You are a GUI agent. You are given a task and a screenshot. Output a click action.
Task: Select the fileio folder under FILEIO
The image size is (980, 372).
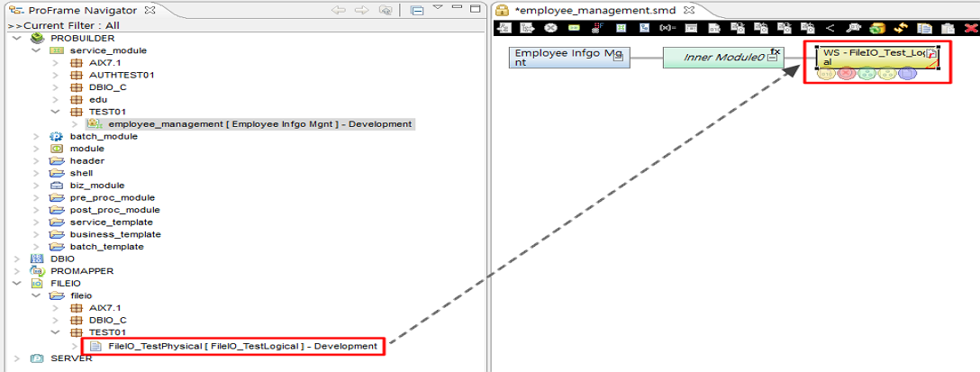(81, 295)
